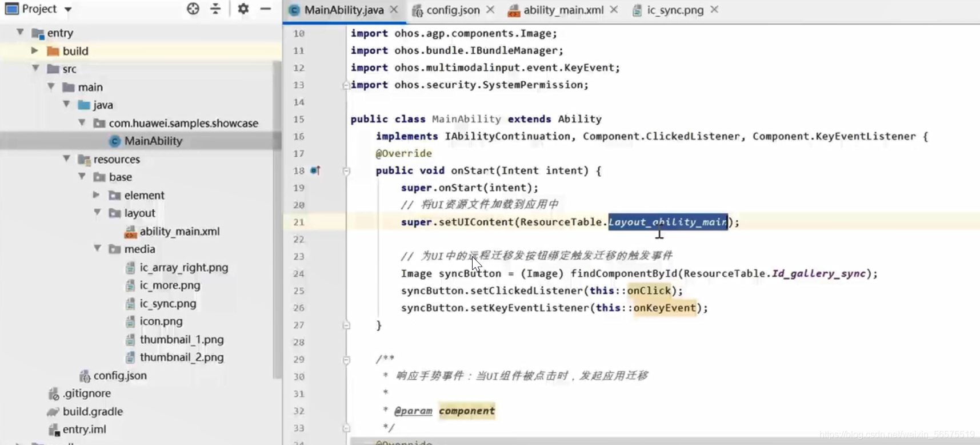Expand the element folder arrow
Viewport: 980px width, 445px height.
click(x=97, y=194)
